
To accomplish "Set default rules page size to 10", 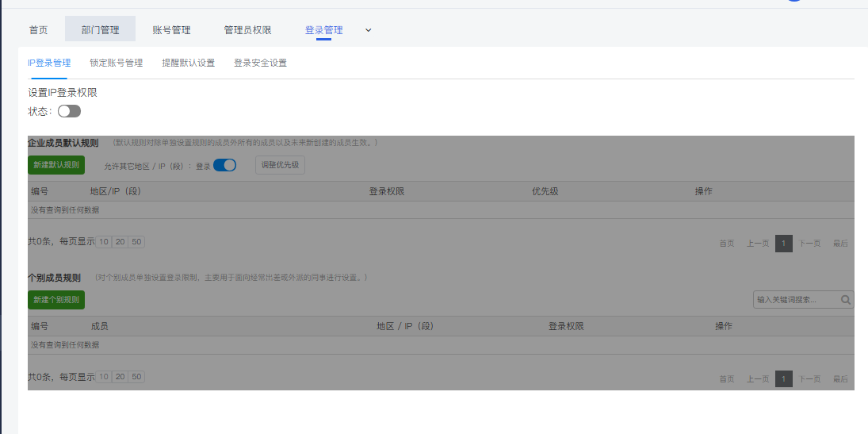I will point(104,242).
